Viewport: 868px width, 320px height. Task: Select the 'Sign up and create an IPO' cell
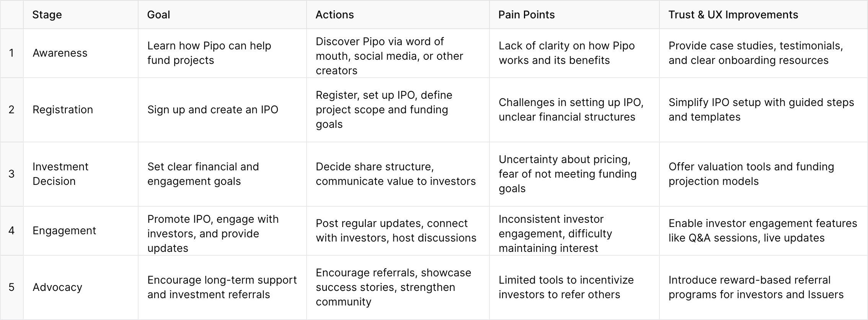pyautogui.click(x=222, y=110)
